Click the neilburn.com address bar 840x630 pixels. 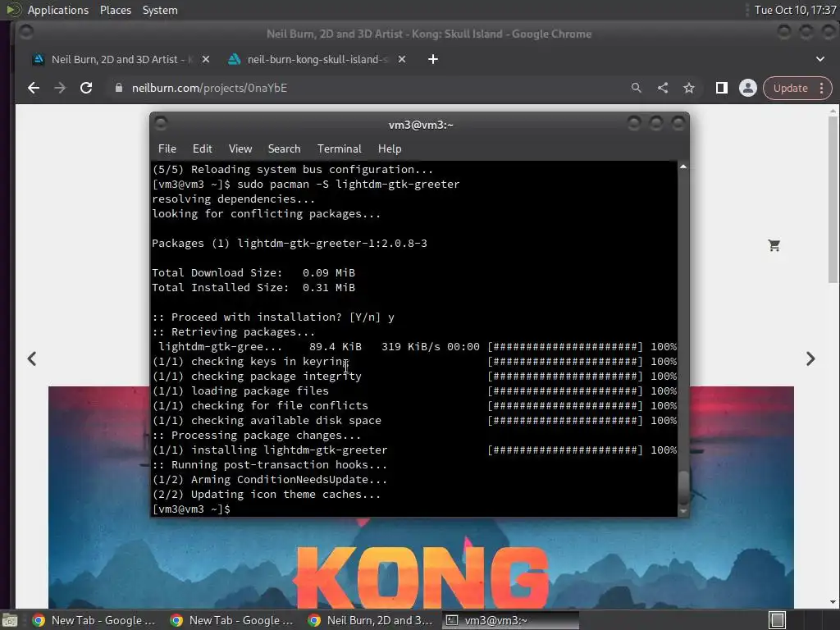tap(370, 88)
